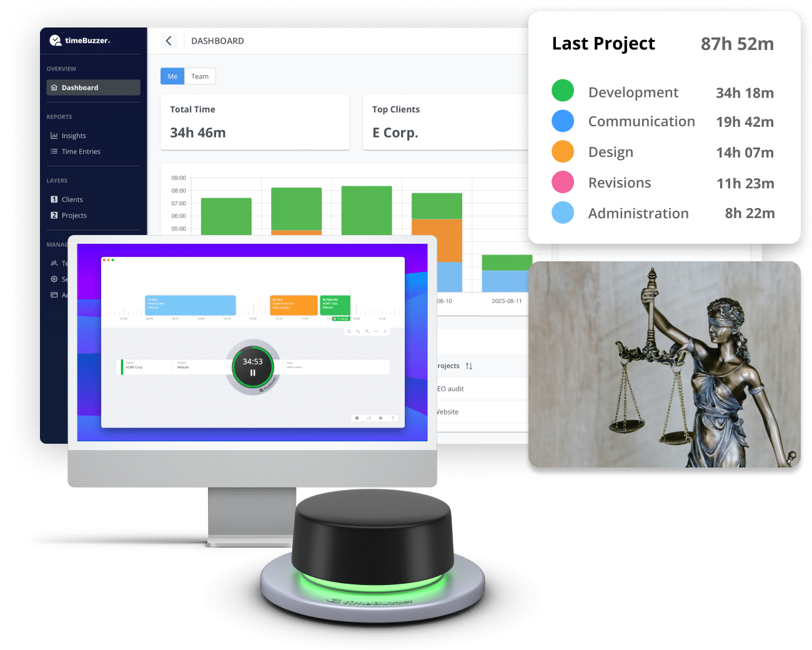Click the back chevron next to DASHBOARD
This screenshot has width=812, height=650.
[169, 40]
